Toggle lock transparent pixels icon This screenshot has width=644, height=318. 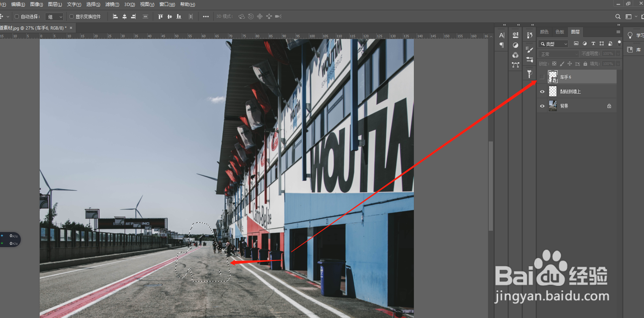tap(554, 64)
